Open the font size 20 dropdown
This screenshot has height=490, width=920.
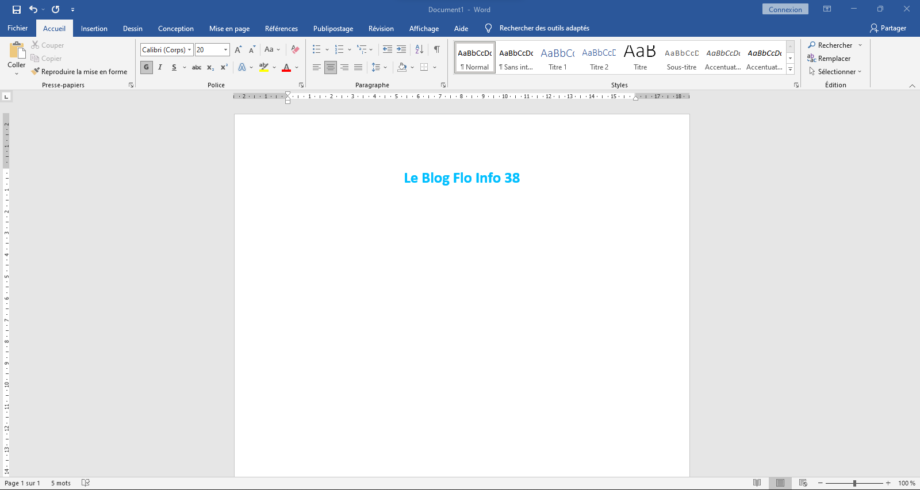225,50
